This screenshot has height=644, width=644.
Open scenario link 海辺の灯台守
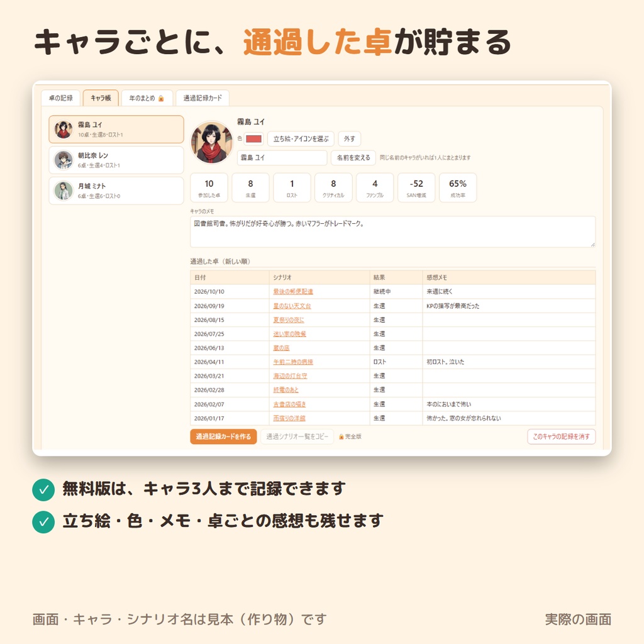[291, 376]
